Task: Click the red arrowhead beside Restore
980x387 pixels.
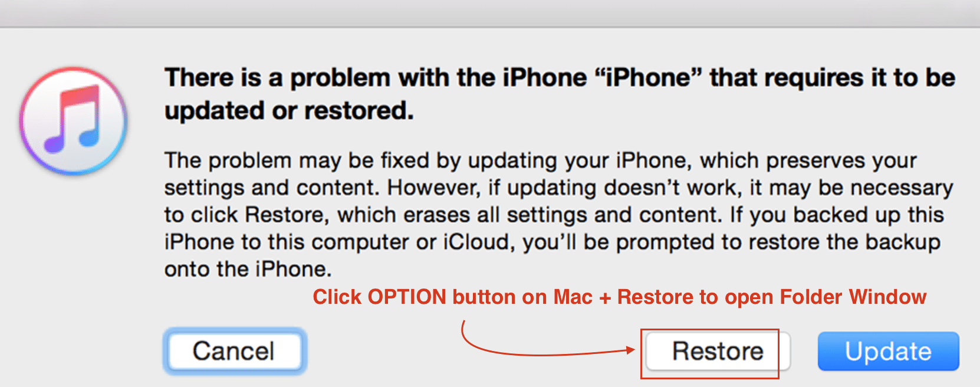Action: (x=630, y=350)
